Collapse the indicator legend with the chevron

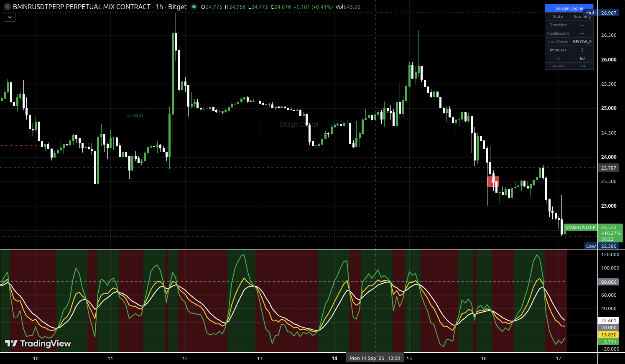pyautogui.click(x=10, y=17)
